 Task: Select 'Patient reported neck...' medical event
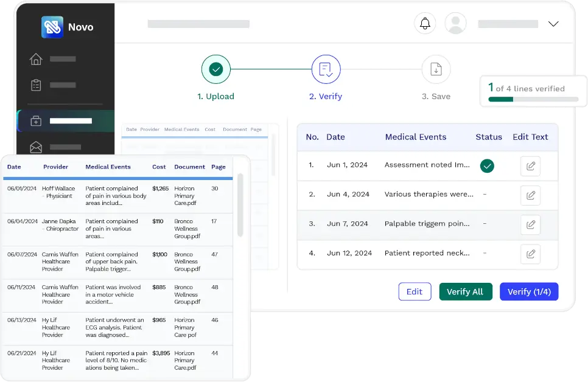pos(427,253)
